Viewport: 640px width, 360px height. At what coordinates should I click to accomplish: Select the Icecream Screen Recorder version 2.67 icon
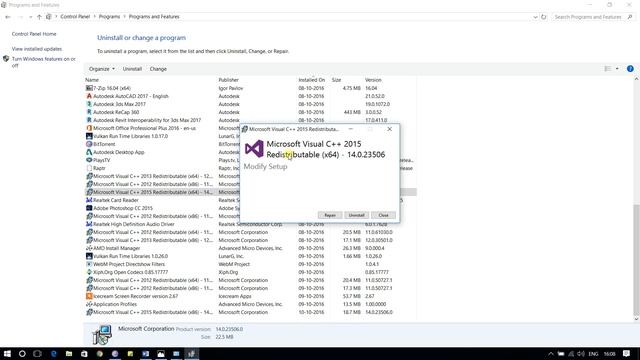[x=89, y=296]
